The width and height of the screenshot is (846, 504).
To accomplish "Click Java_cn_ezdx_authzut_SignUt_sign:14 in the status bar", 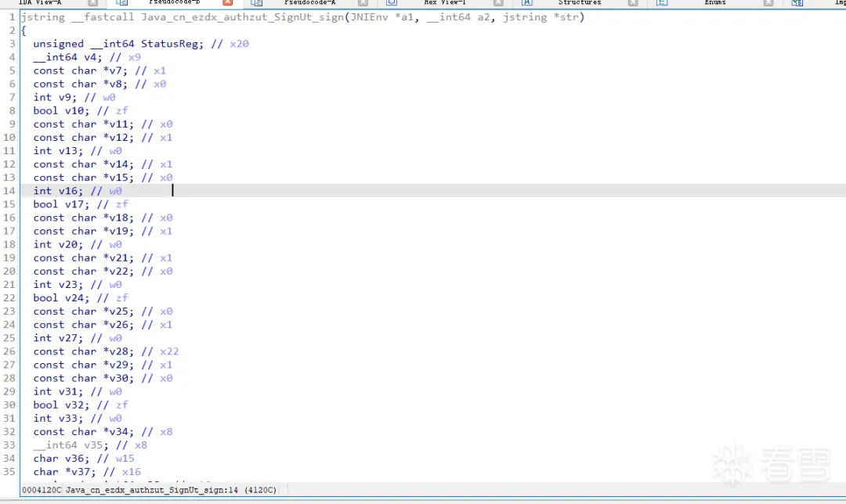I will (152, 490).
